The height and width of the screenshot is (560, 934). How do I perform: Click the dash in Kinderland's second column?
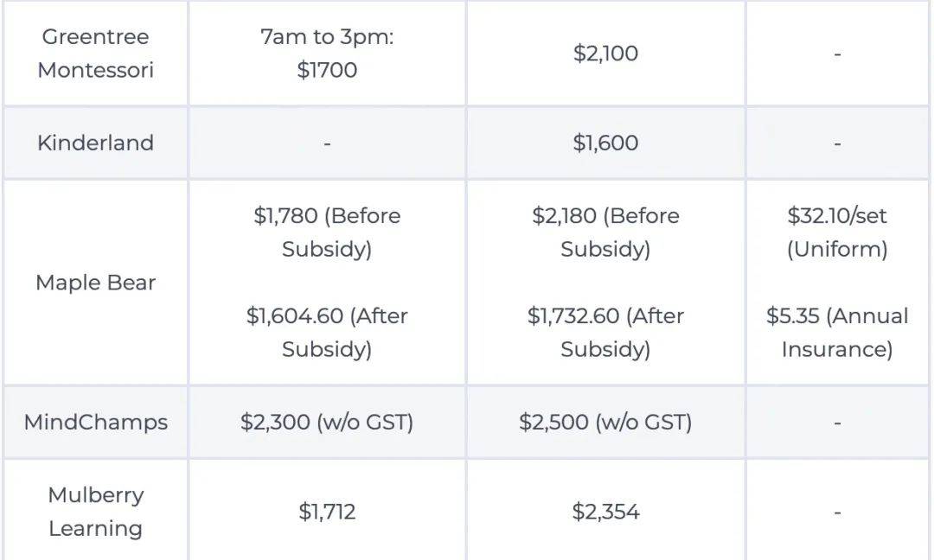327,143
